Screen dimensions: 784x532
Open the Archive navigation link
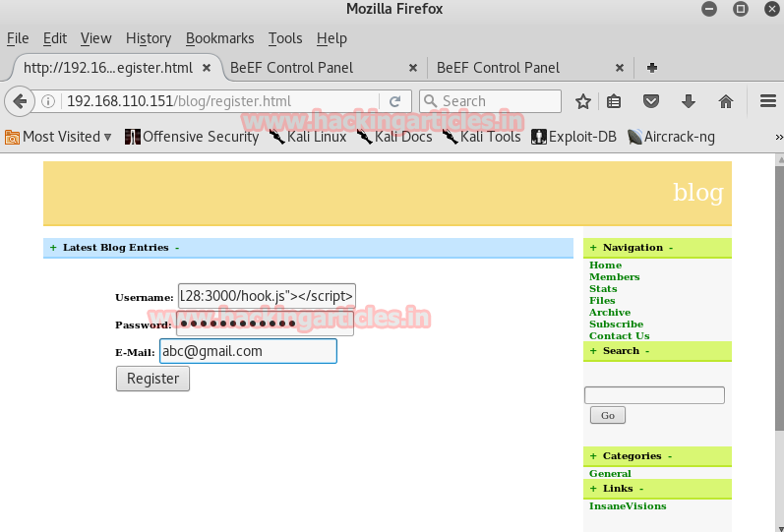click(610, 313)
